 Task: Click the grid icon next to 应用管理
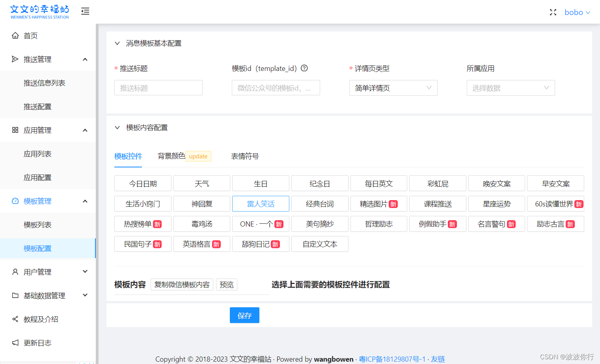click(15, 130)
